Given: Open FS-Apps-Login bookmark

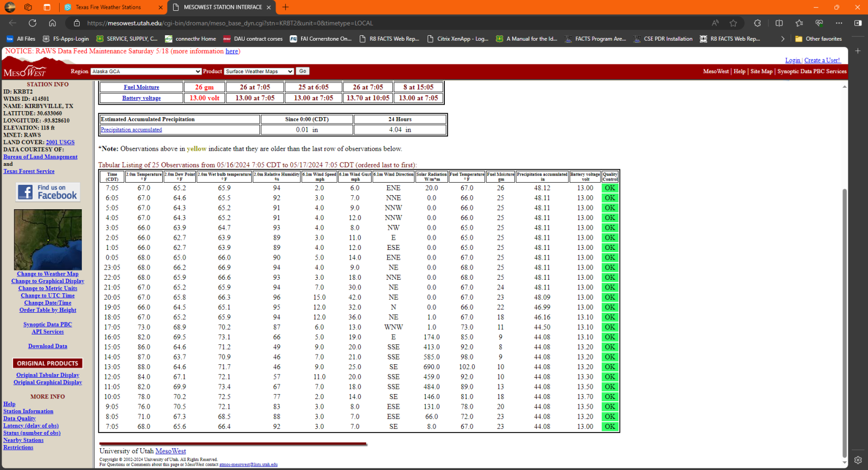Looking at the screenshot, I should click(66, 38).
